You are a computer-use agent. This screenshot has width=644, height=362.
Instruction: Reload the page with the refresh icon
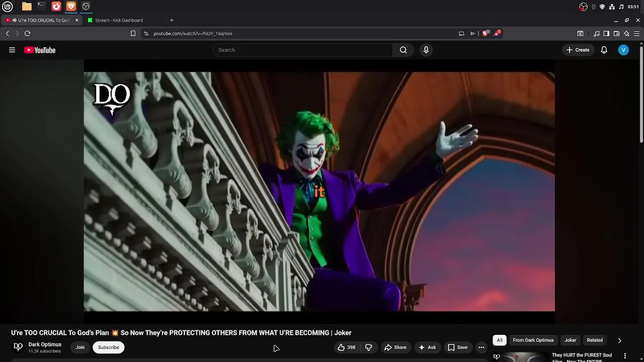coord(27,33)
